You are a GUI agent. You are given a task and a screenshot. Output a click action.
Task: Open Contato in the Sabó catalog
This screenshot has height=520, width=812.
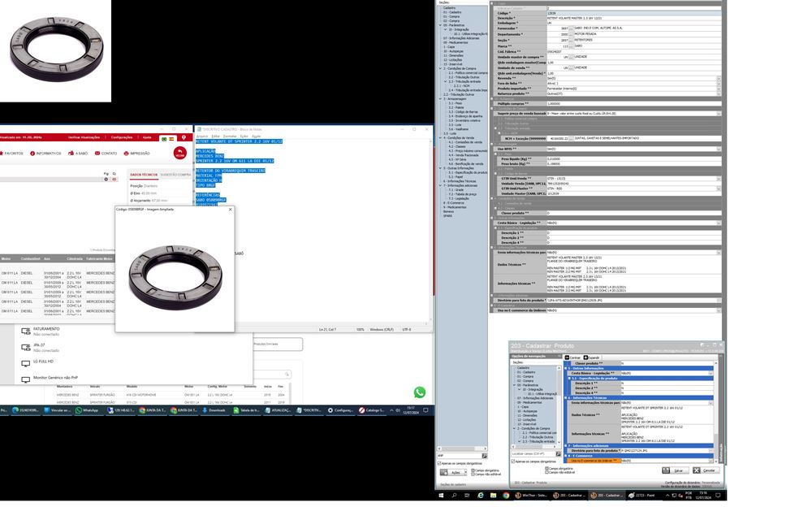coord(106,154)
